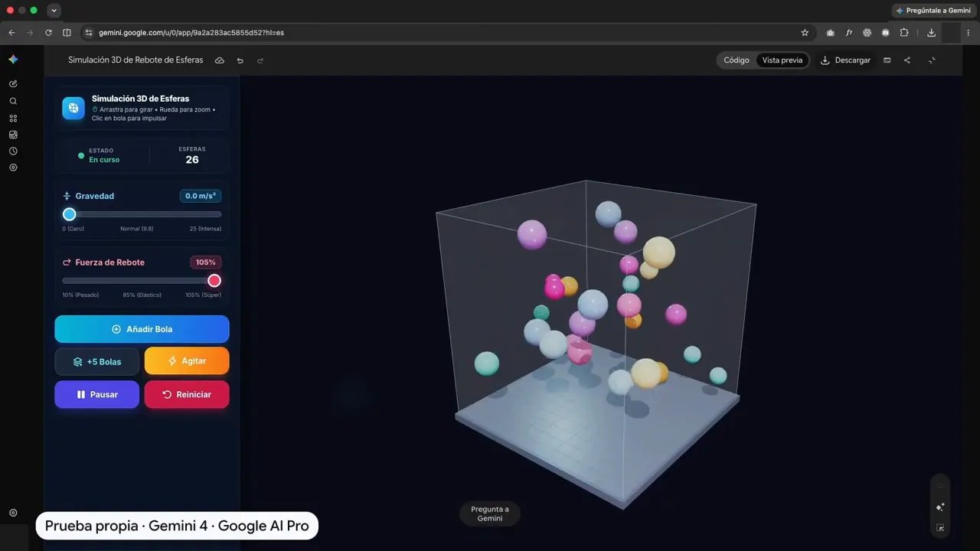Open the settings gear at sidebar bottom
This screenshot has height=551, width=980.
point(13,513)
